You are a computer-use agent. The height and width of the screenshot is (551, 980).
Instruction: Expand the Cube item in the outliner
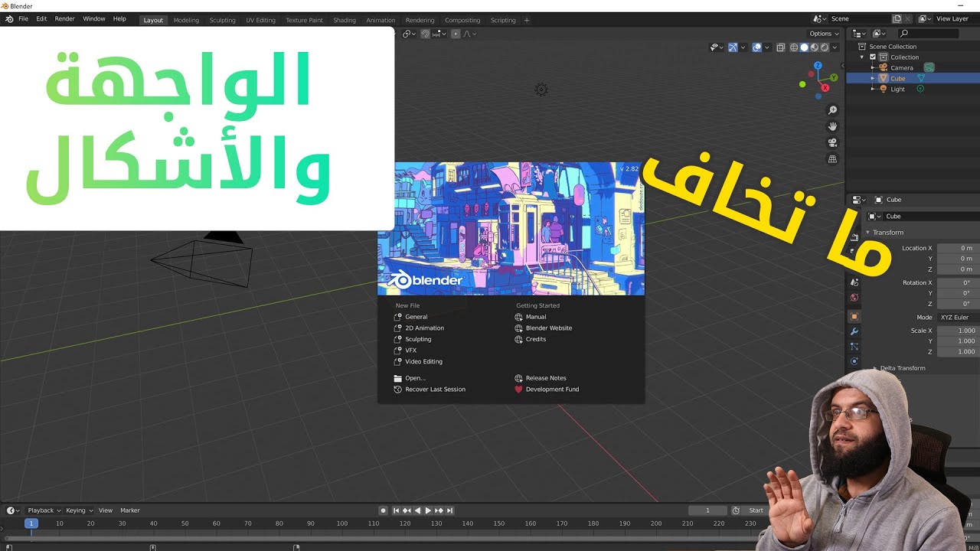click(x=872, y=78)
